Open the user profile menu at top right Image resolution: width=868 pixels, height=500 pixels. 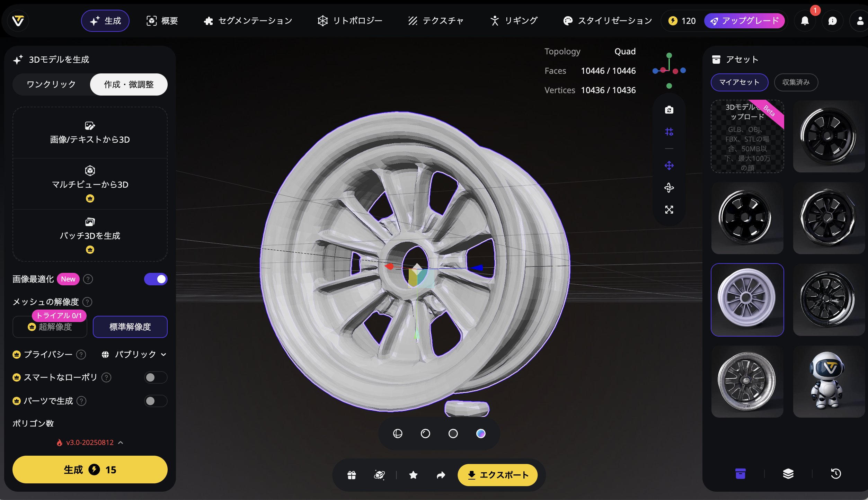pyautogui.click(x=859, y=21)
